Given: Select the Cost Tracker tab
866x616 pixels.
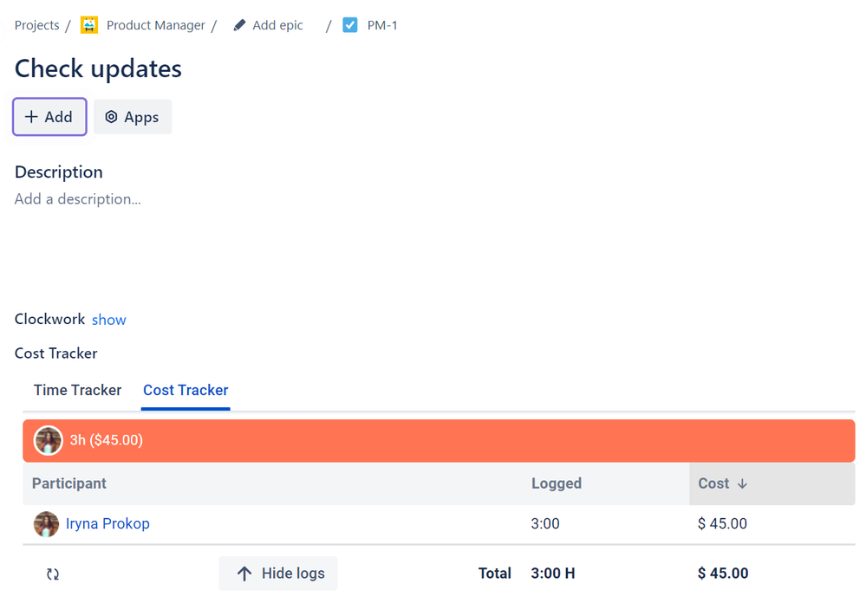Looking at the screenshot, I should click(x=186, y=390).
